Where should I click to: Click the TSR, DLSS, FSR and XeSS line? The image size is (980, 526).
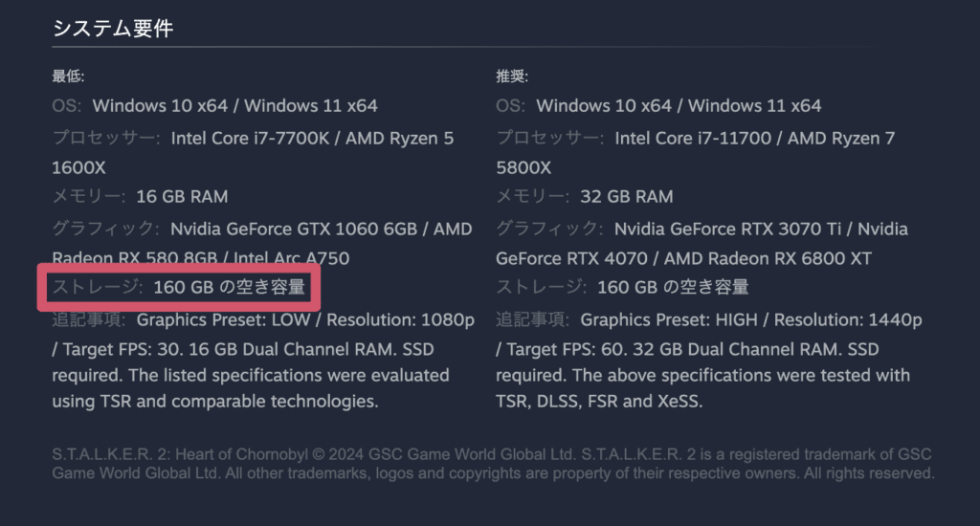pyautogui.click(x=599, y=401)
